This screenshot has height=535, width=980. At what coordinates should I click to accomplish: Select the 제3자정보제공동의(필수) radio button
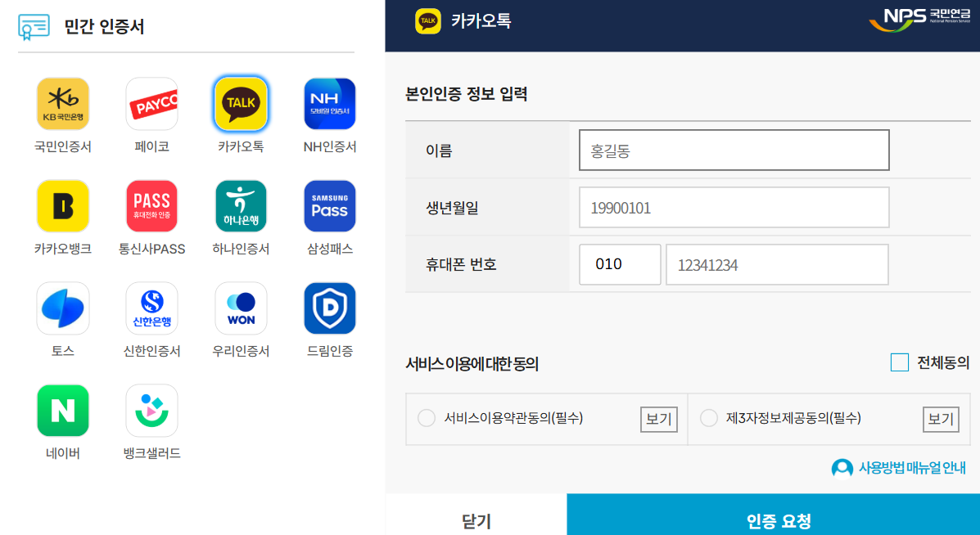tap(709, 418)
